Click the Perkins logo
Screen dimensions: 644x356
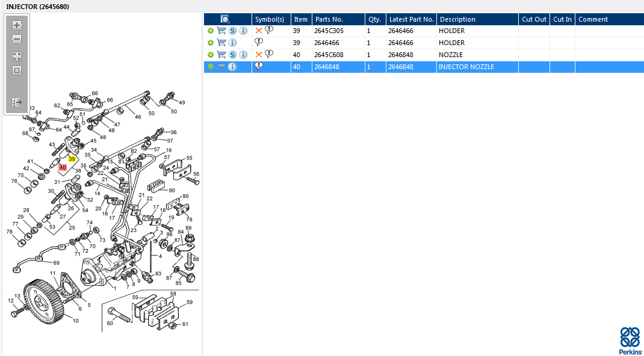630,340
